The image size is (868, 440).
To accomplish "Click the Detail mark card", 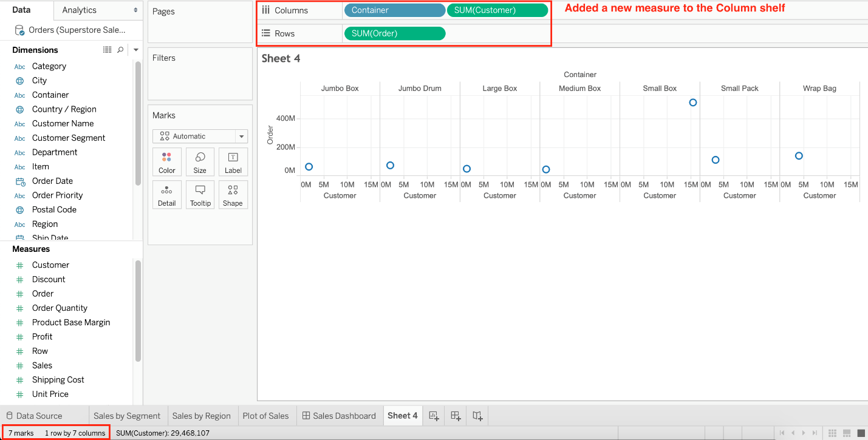I will click(167, 195).
